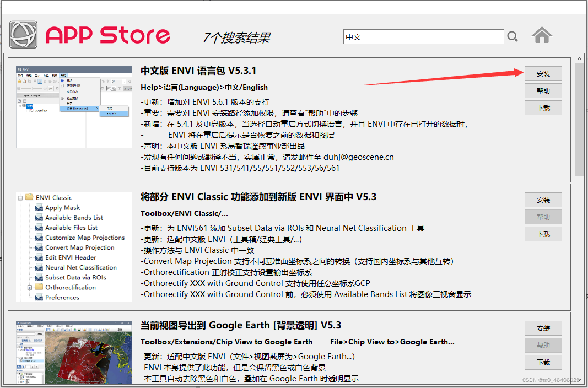Click the Edit ENVI Header tool icon
This screenshot has width=588, height=388.
39,257
